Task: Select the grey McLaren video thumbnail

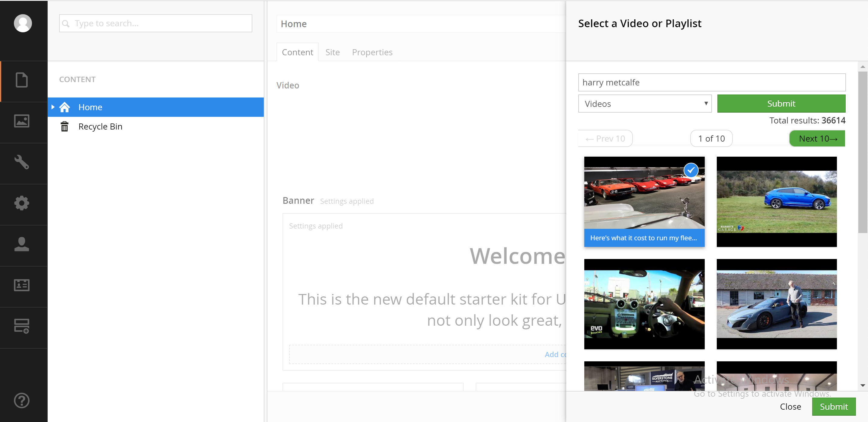Action: click(777, 304)
